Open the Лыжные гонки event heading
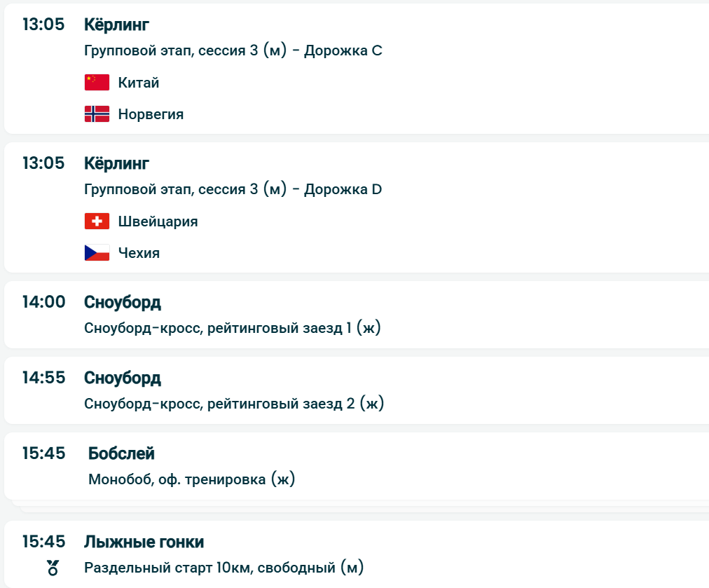Image resolution: width=709 pixels, height=588 pixels. click(144, 542)
